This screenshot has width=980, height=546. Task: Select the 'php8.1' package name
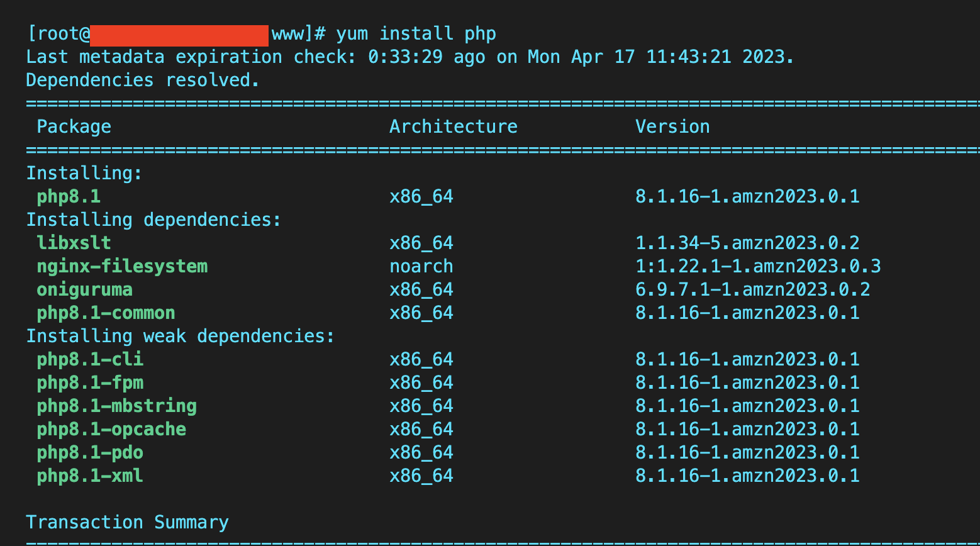pos(69,197)
